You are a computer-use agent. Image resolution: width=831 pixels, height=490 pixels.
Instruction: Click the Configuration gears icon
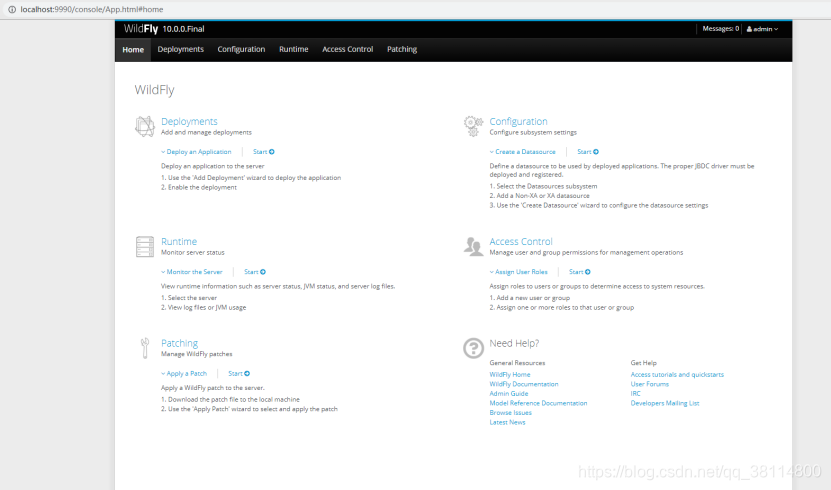coord(473,126)
